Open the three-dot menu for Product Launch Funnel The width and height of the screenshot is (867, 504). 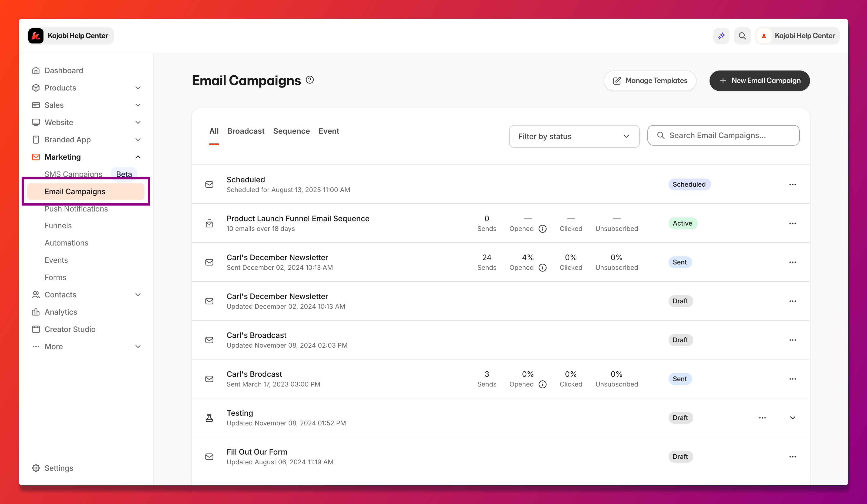792,223
